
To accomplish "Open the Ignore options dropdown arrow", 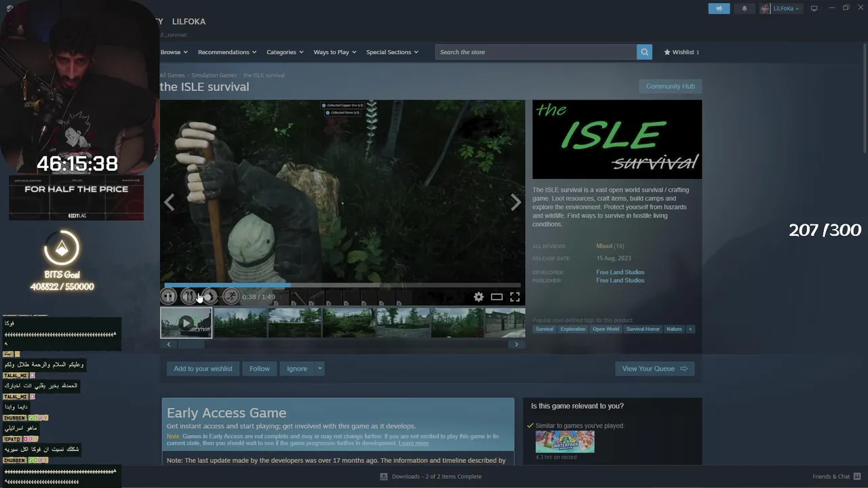I will pyautogui.click(x=320, y=369).
